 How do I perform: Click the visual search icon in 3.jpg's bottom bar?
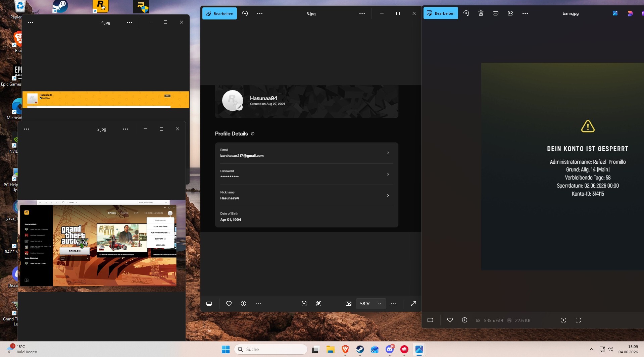coord(304,304)
